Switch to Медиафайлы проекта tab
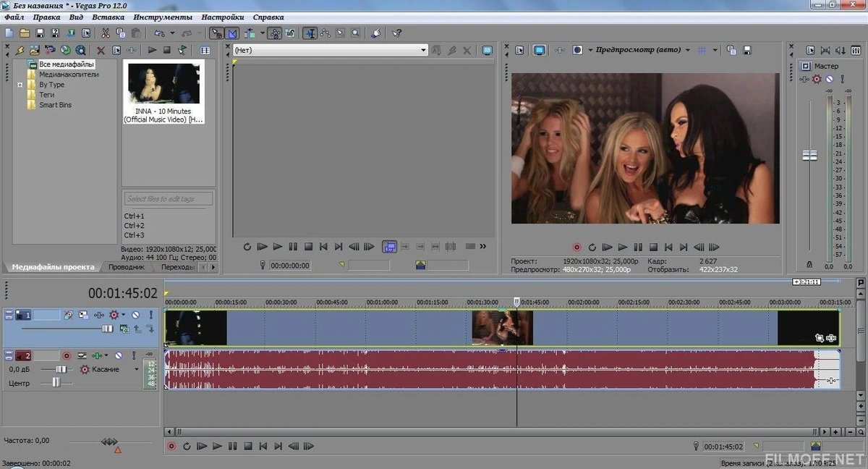The width and height of the screenshot is (868, 469). pos(53,267)
